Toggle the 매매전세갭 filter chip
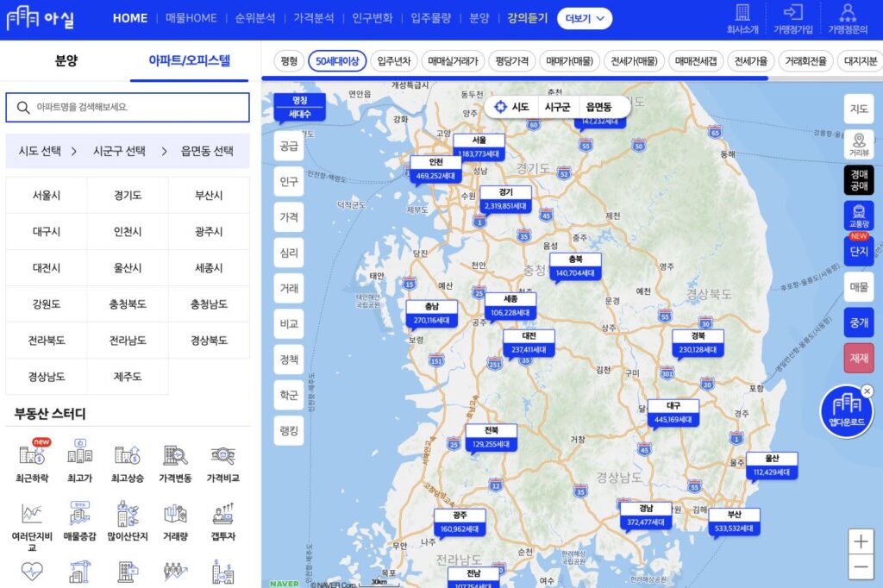This screenshot has height=588, width=883. (696, 61)
